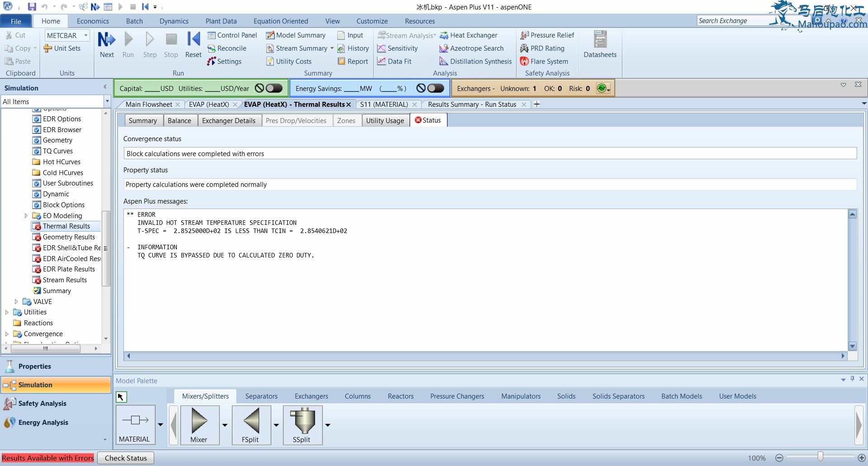Open the run History
This screenshot has height=466, width=868.
click(353, 48)
